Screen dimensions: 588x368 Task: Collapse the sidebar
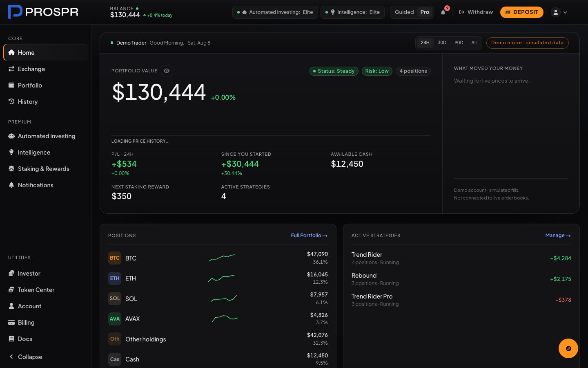46,357
